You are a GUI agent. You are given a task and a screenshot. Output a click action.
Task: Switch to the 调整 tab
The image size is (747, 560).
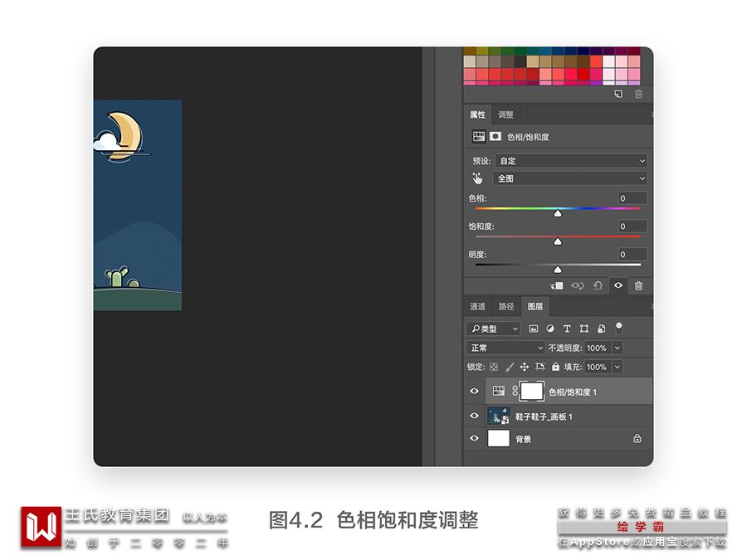pyautogui.click(x=505, y=114)
